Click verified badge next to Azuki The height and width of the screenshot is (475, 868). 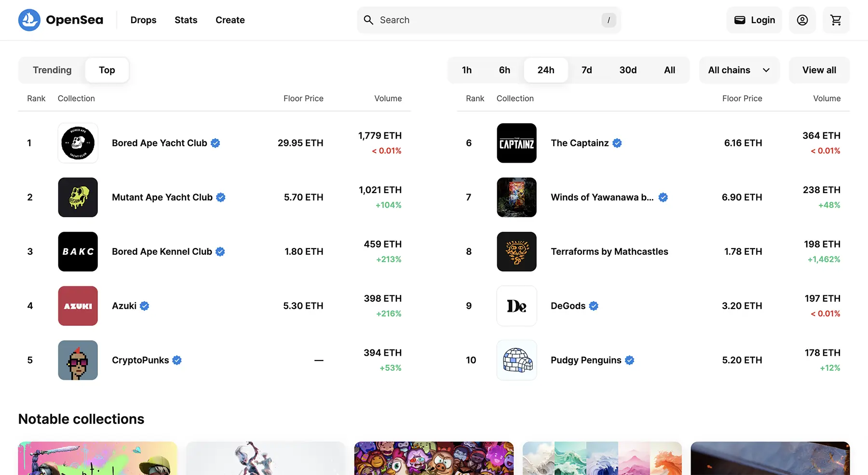(145, 306)
